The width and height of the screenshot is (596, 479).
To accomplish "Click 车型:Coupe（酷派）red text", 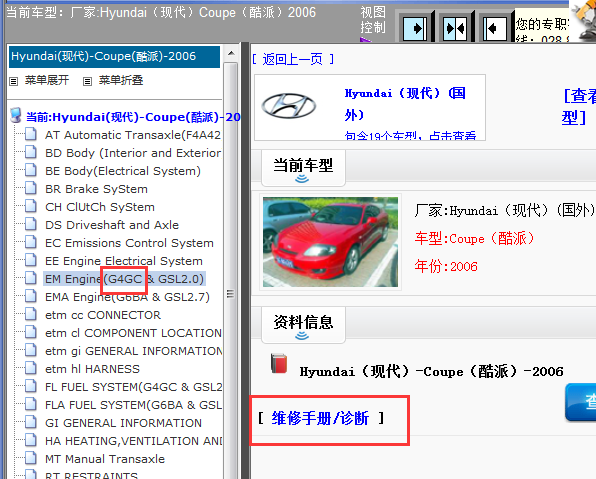I will coord(475,238).
